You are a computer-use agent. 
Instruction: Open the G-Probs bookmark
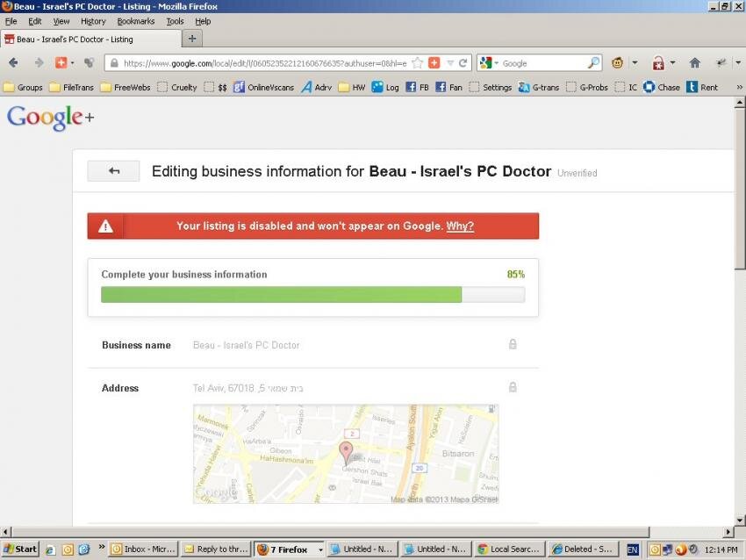click(587, 88)
